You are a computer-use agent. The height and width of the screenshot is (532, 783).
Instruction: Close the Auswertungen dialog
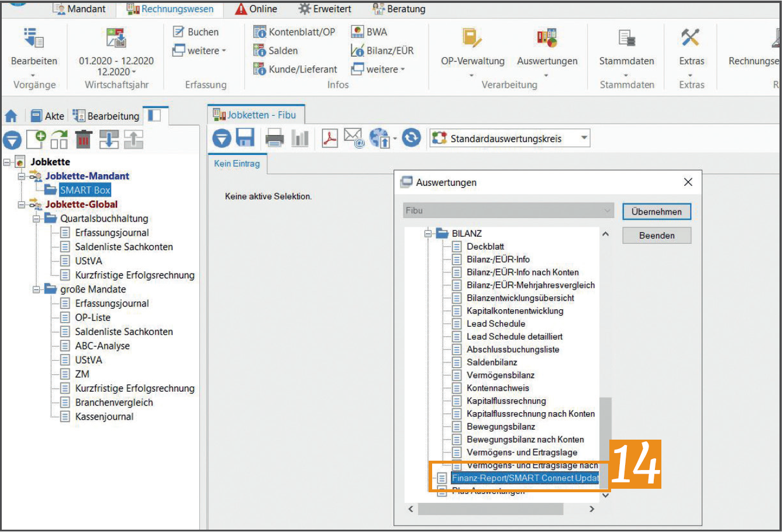(x=688, y=182)
